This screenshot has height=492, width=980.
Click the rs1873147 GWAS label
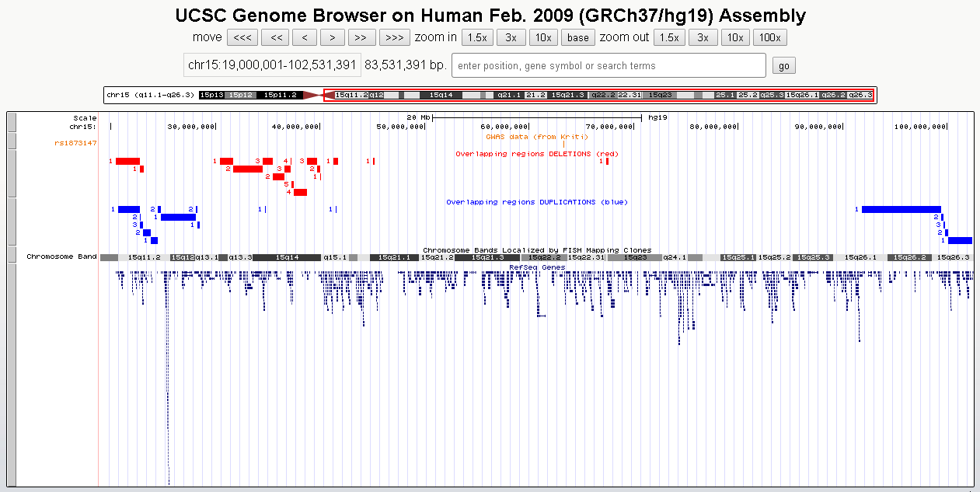[x=75, y=143]
